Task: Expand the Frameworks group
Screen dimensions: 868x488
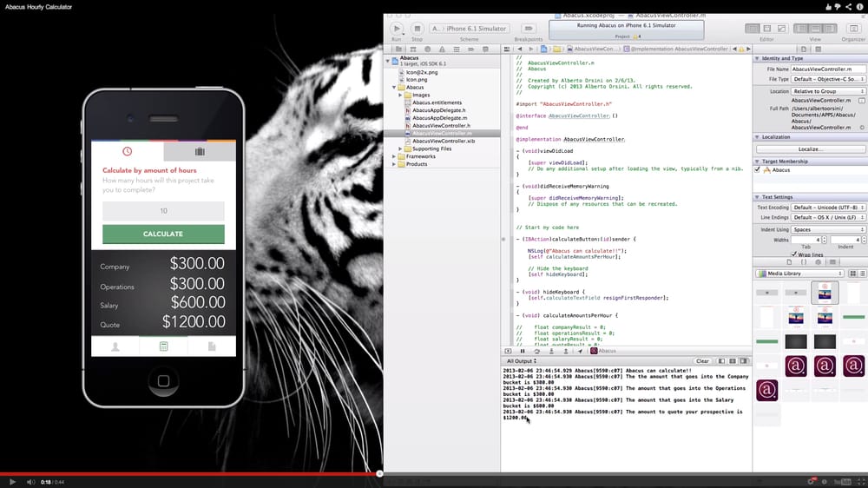Action: 394,157
